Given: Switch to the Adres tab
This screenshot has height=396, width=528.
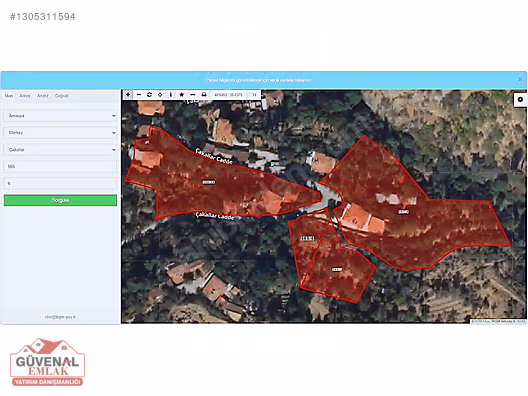Looking at the screenshot, I should (25, 96).
